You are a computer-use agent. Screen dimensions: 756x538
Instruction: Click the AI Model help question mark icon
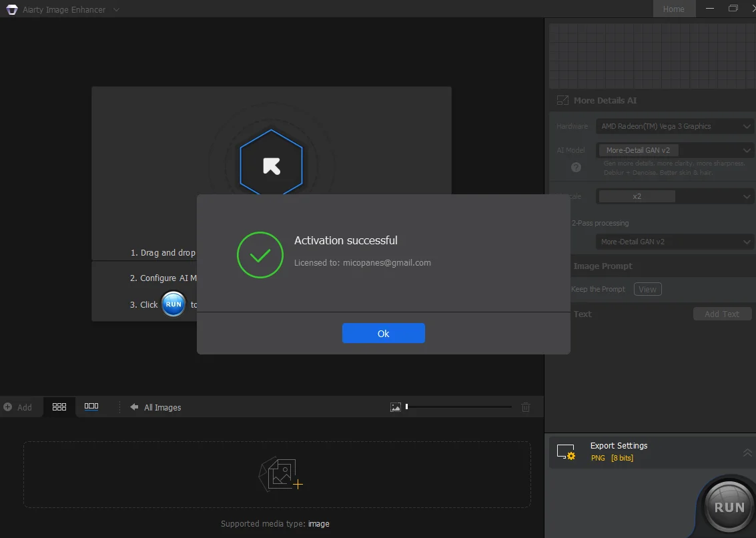pyautogui.click(x=576, y=168)
